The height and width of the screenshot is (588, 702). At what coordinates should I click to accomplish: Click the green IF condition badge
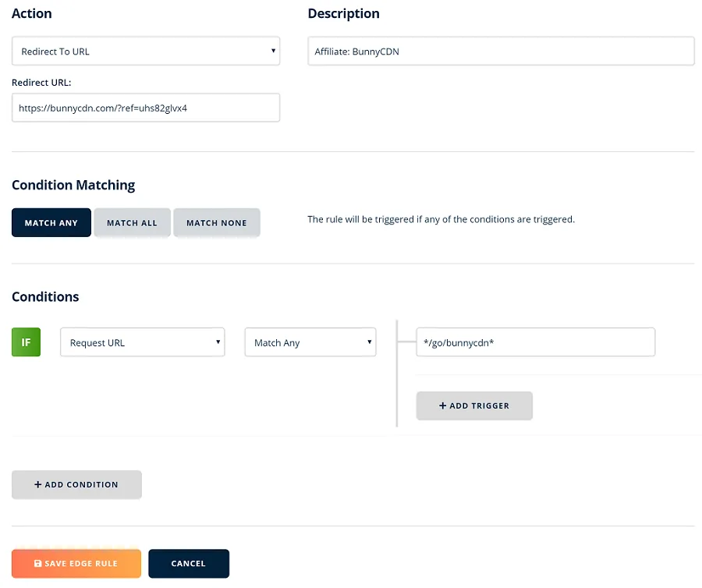[x=26, y=342]
